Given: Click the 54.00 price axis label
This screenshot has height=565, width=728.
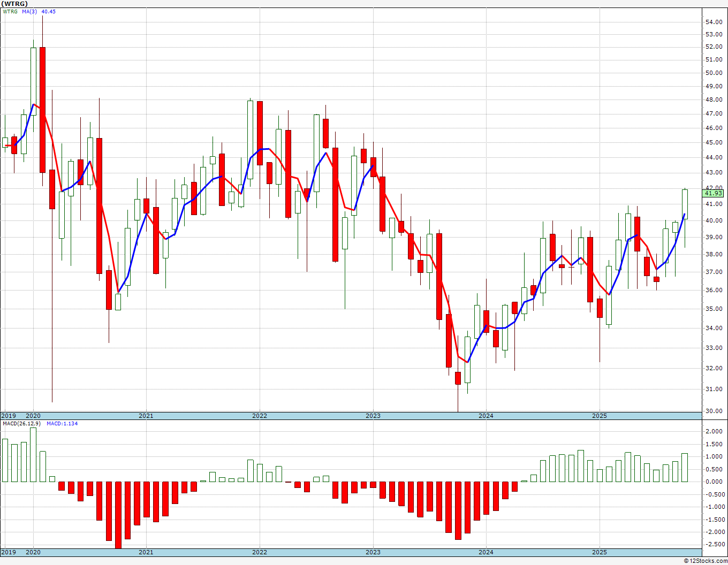Looking at the screenshot, I should click(x=714, y=22).
